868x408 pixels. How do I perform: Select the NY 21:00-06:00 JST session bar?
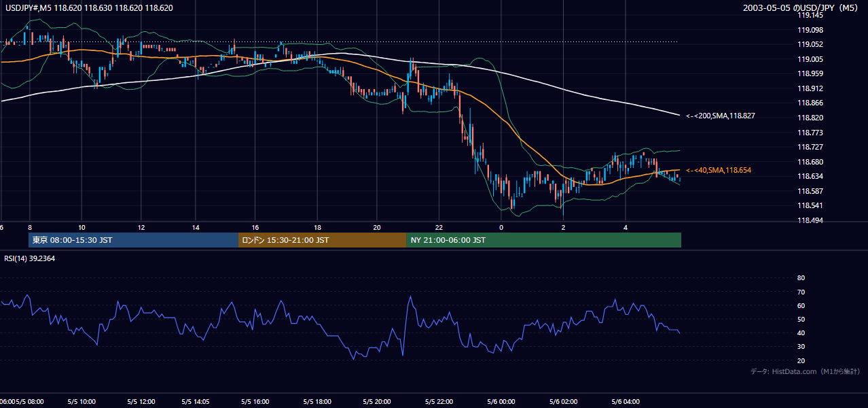click(544, 240)
